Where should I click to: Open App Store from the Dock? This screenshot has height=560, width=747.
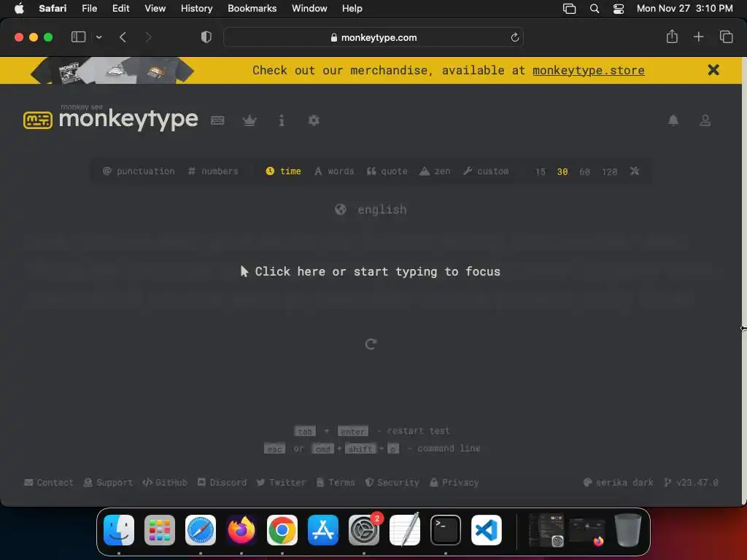point(323,530)
